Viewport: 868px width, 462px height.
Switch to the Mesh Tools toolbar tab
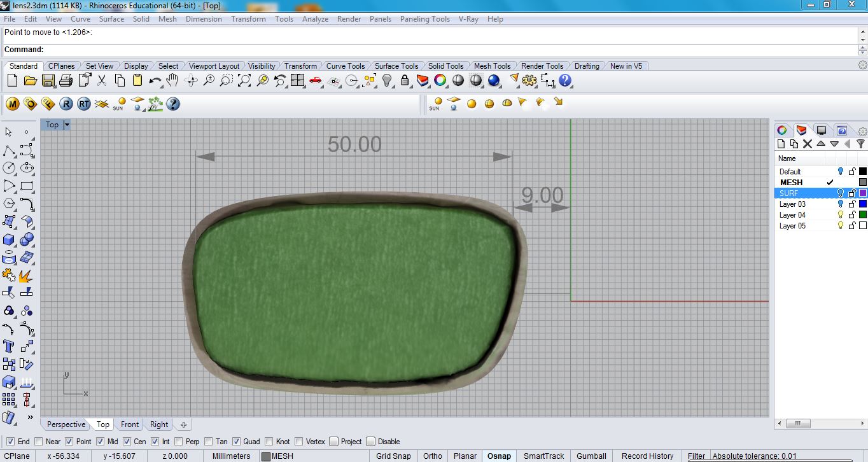[x=492, y=66]
